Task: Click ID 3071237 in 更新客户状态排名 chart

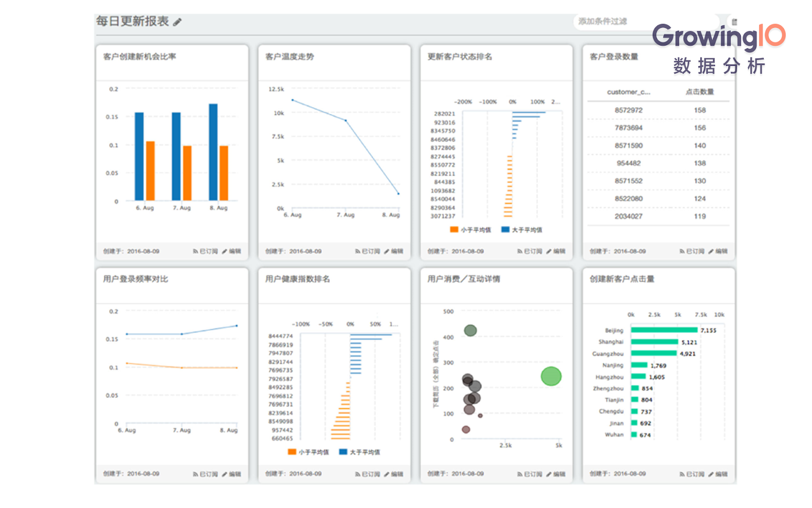Action: (443, 216)
